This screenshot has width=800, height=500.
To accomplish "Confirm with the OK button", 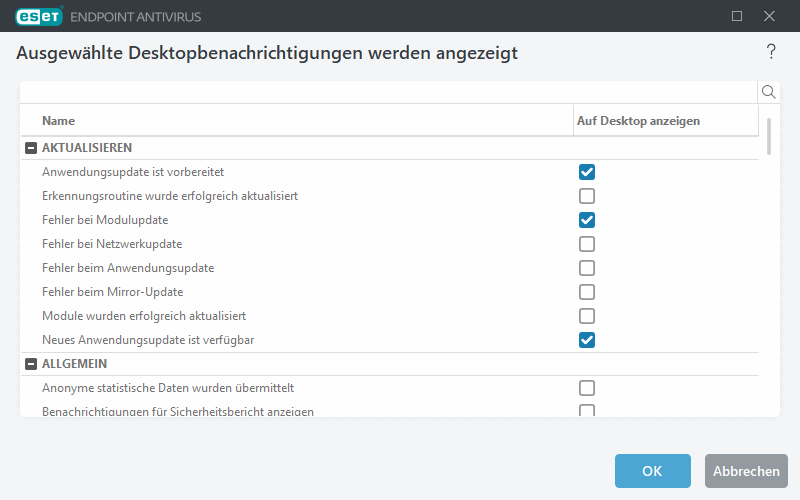I will (x=653, y=471).
